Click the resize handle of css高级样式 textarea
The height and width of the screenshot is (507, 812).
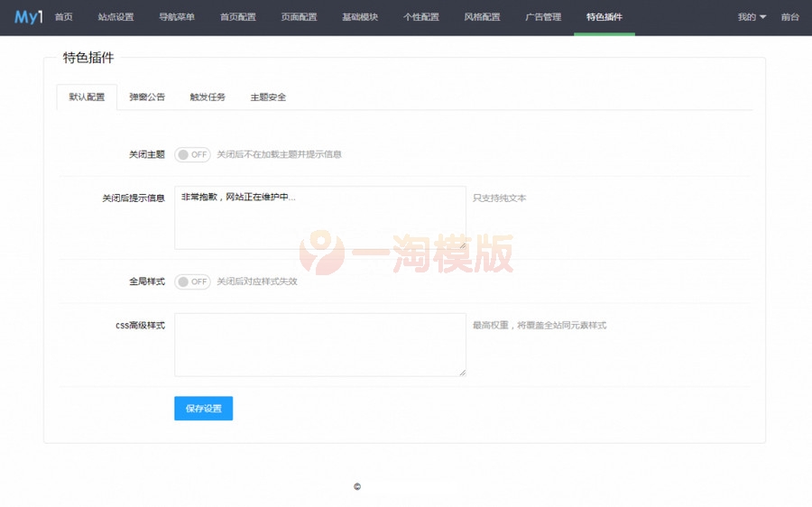tap(463, 373)
